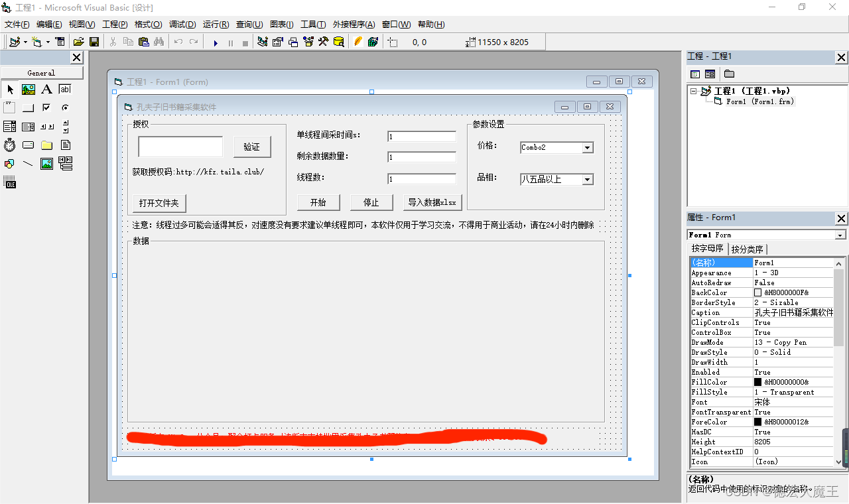
Task: Toggle Folders in the project explorer
Action: click(x=729, y=74)
